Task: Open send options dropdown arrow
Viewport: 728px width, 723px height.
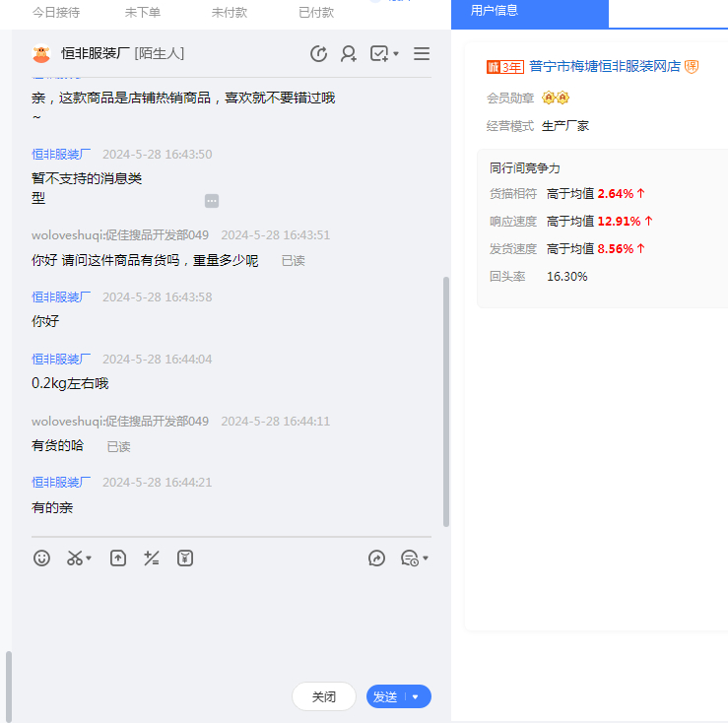Action: click(x=416, y=696)
